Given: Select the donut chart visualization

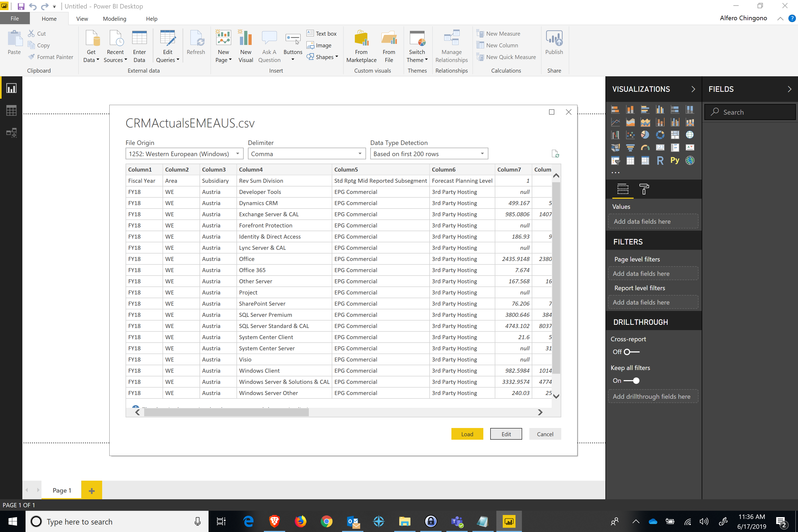Looking at the screenshot, I should tap(660, 135).
